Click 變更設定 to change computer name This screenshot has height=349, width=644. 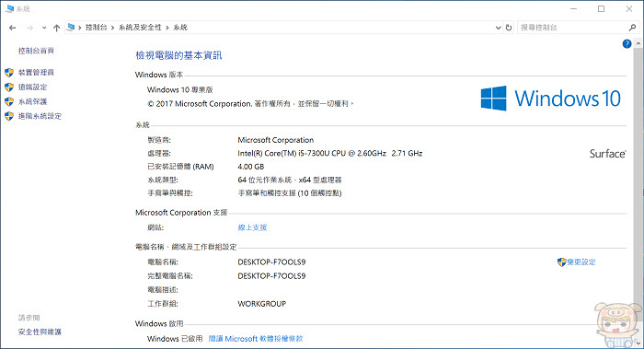(x=581, y=262)
